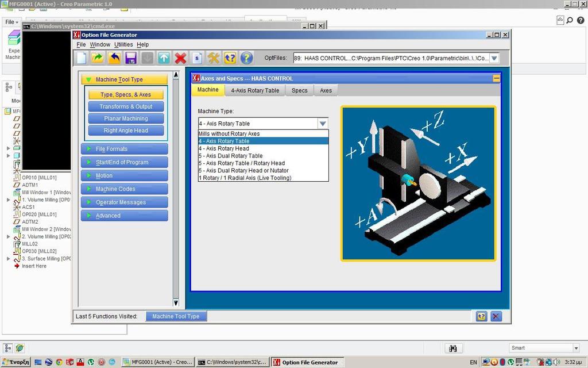Screen dimensions: 588x368
Task: Open an existing option file
Action: (98, 58)
